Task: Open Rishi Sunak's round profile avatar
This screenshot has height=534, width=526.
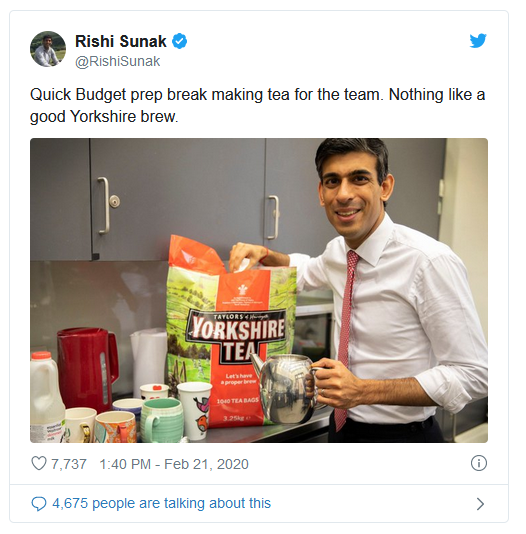Action: (48, 49)
